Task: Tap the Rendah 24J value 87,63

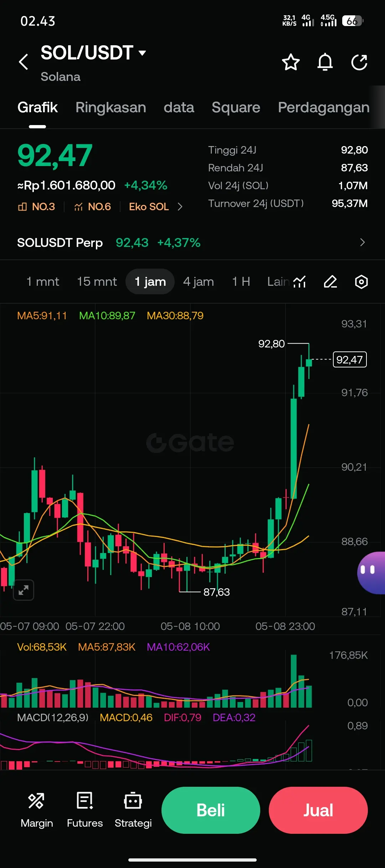Action: click(354, 168)
